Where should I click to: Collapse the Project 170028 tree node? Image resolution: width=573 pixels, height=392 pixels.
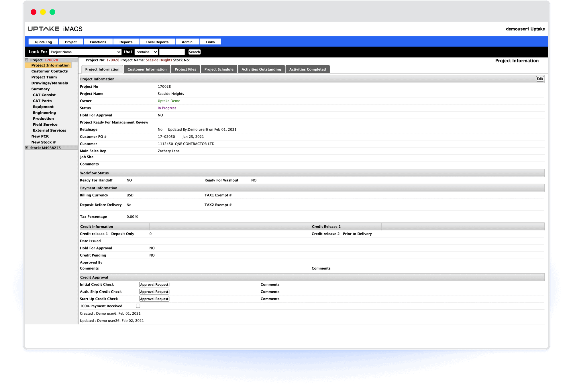click(27, 60)
